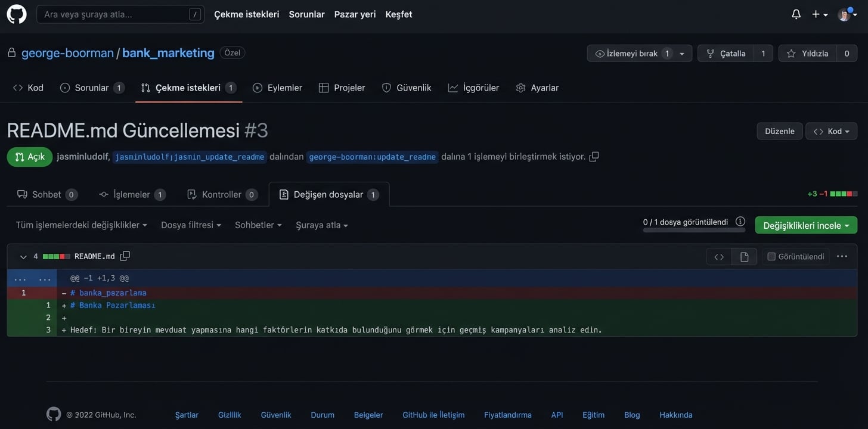
Task: Show source diff view icon
Action: (x=719, y=257)
